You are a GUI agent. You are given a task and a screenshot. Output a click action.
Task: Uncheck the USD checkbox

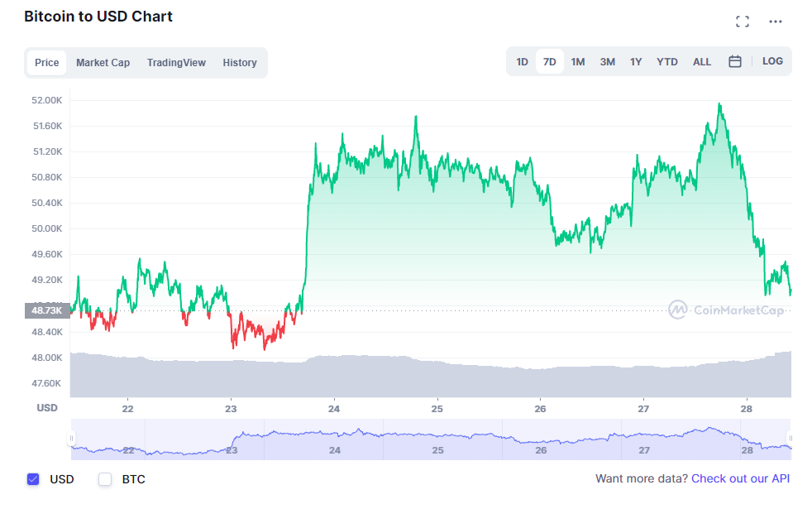click(x=32, y=479)
